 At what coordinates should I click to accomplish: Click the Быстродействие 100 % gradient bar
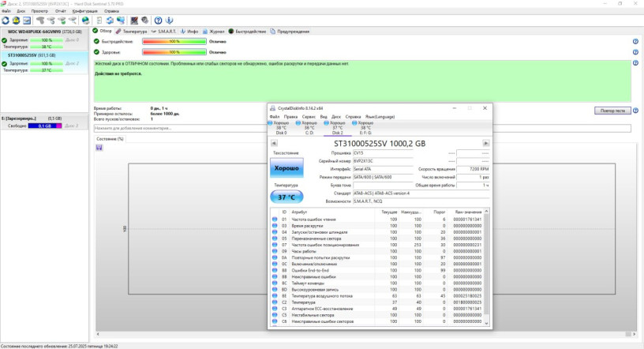[x=174, y=42]
